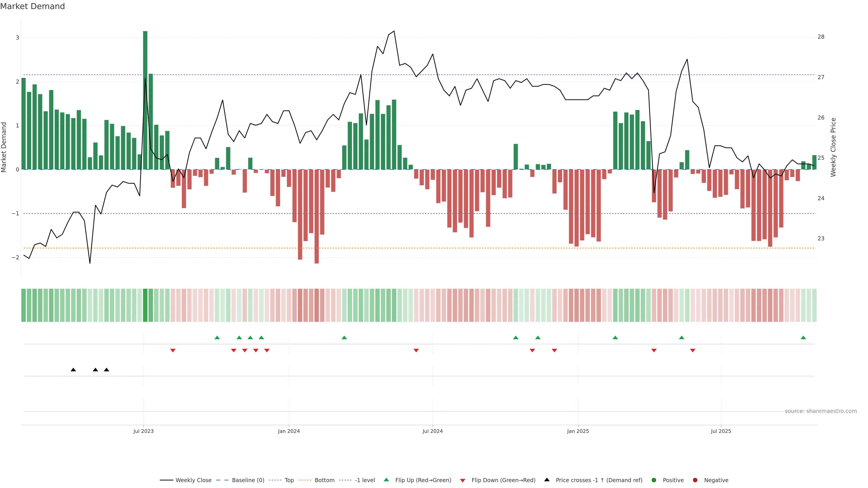Click black triangle Price crosses legend icon
Screen dimensions: 868x488
[547, 480]
